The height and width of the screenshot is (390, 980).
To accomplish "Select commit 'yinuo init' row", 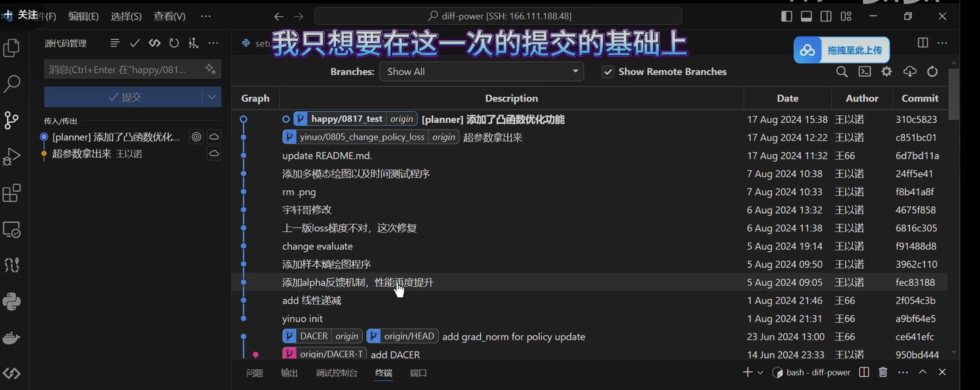I will tap(589, 318).
